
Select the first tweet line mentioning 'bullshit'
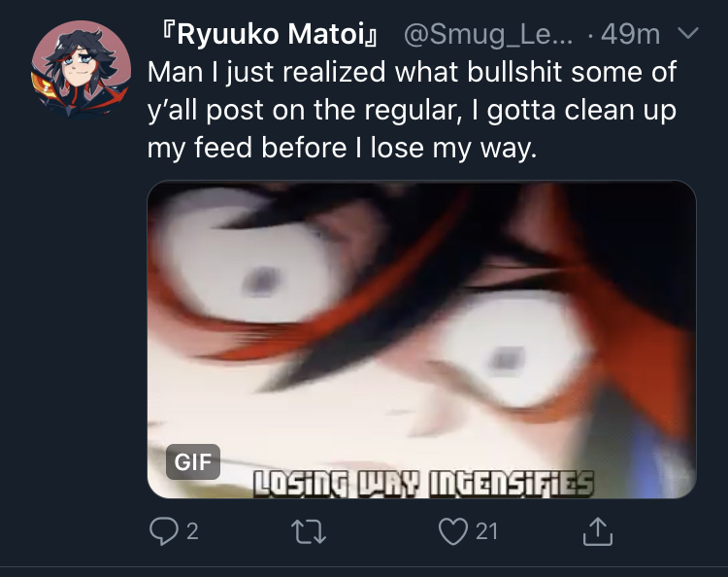point(412,73)
